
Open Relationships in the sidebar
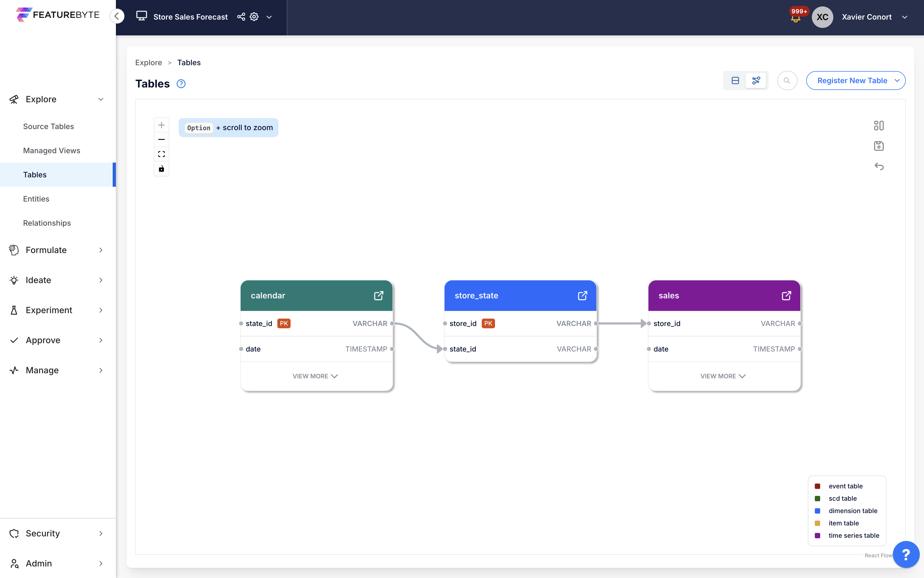coord(47,223)
